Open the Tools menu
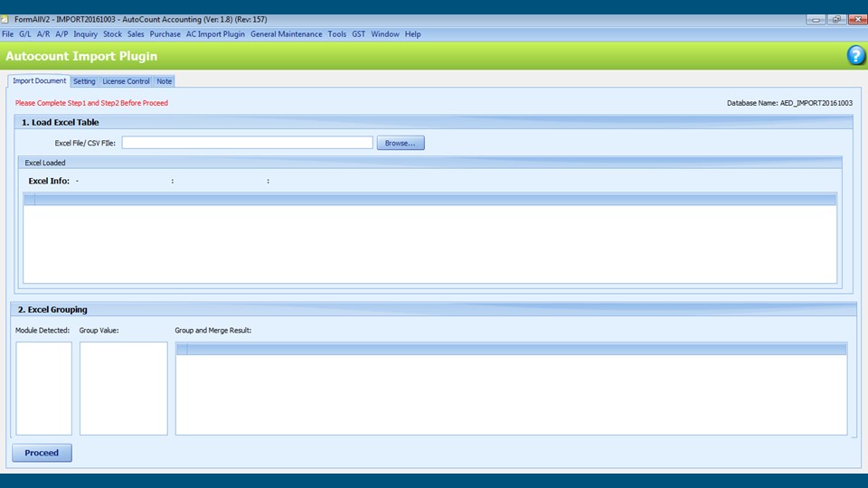 [x=337, y=34]
